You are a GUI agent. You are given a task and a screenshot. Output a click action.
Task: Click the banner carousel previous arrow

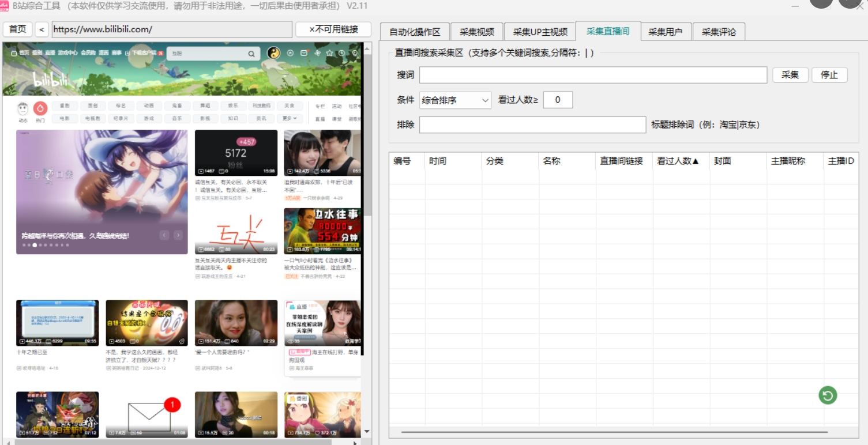click(x=164, y=235)
